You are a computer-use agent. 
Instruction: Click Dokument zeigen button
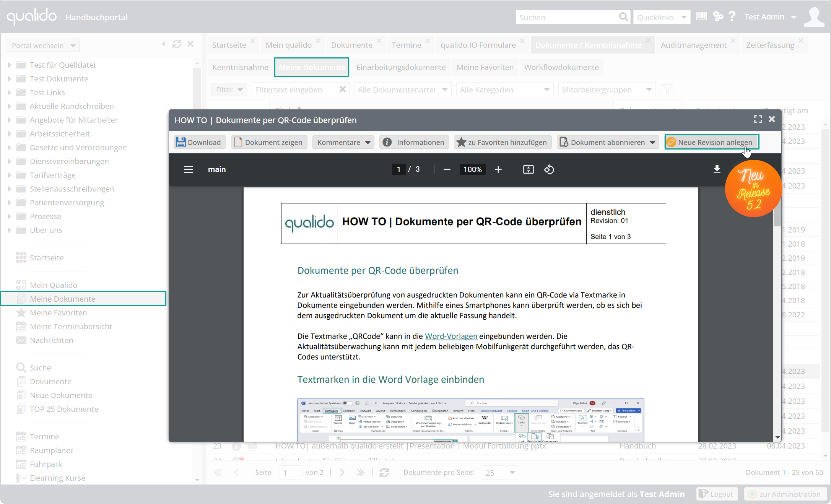click(x=269, y=142)
